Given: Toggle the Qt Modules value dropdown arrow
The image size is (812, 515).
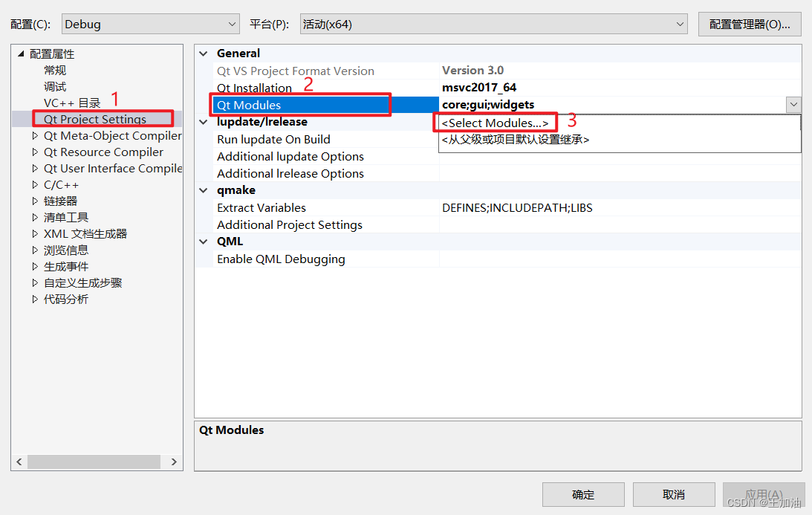Looking at the screenshot, I should [793, 105].
